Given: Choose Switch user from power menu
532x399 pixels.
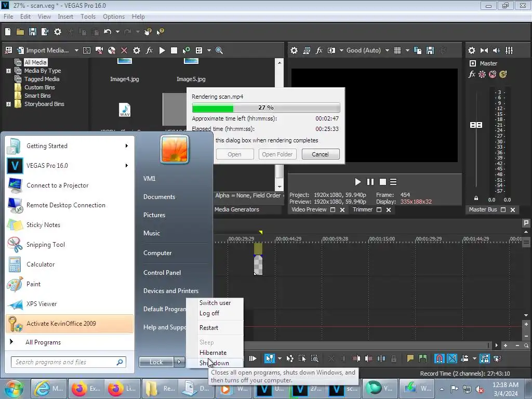Looking at the screenshot, I should click(215, 303).
